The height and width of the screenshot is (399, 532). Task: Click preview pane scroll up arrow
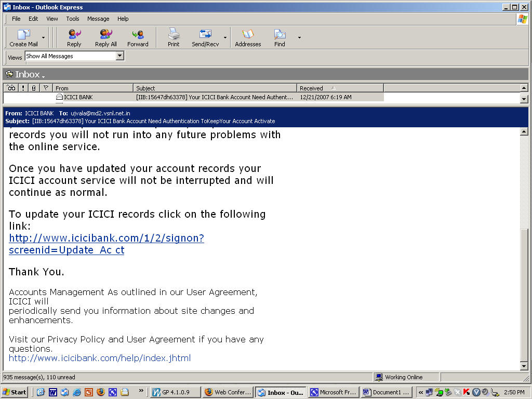(524, 131)
